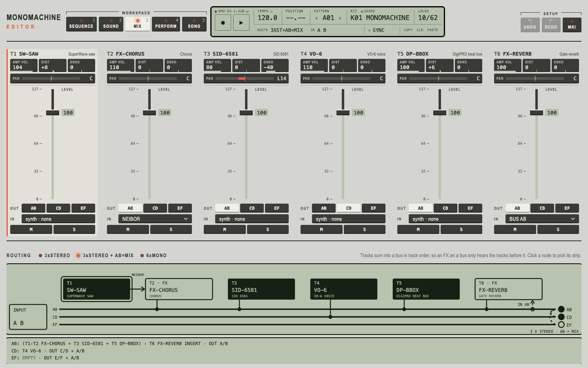Redo the last undone edit

tap(551, 25)
